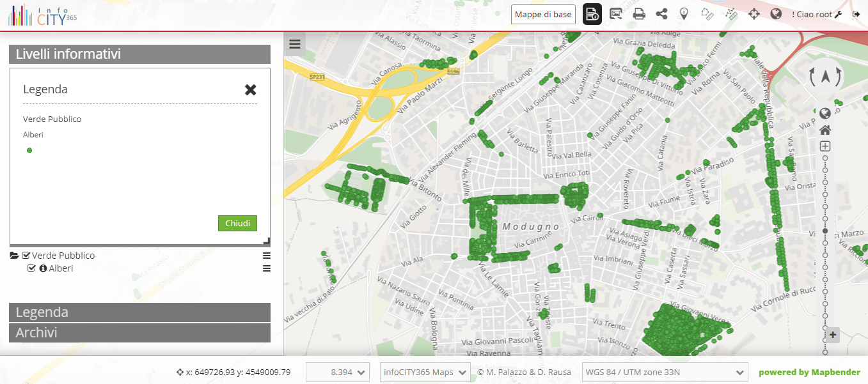Open the Mappe di base selector
The height and width of the screenshot is (384, 868).
tap(543, 14)
